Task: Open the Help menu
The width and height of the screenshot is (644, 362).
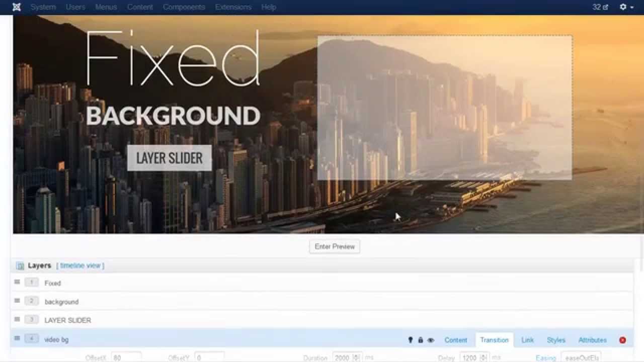Action: click(269, 7)
